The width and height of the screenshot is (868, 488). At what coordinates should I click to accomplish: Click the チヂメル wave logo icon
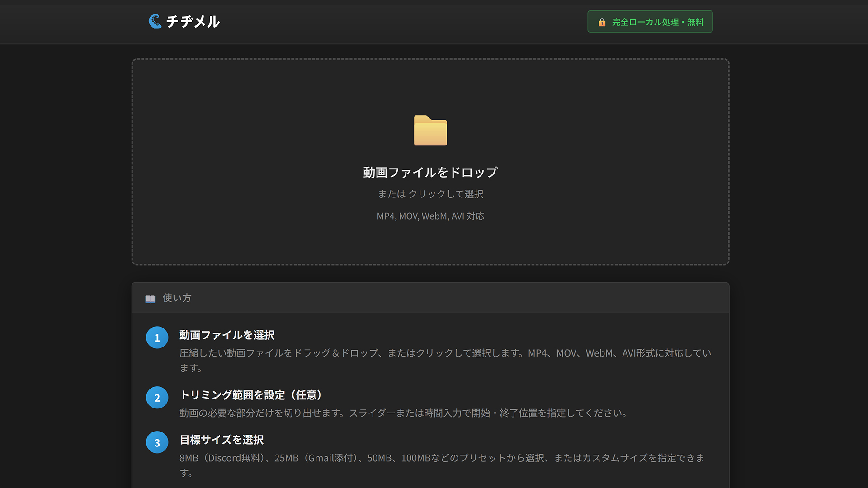pos(155,21)
